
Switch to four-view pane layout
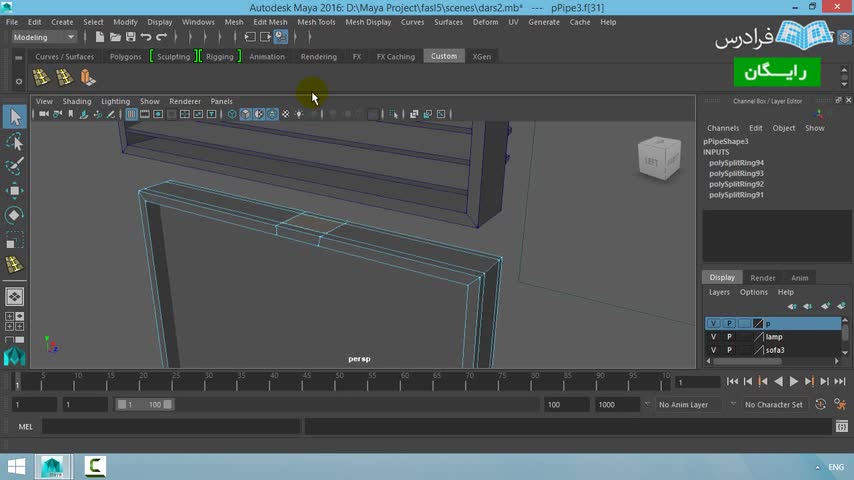(15, 321)
